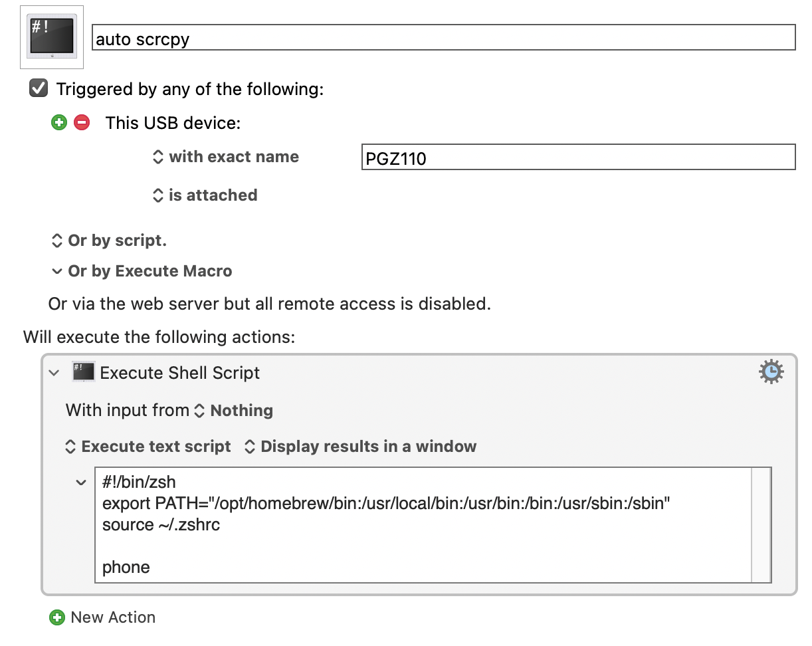Click the script text area scrollbar

[761, 525]
